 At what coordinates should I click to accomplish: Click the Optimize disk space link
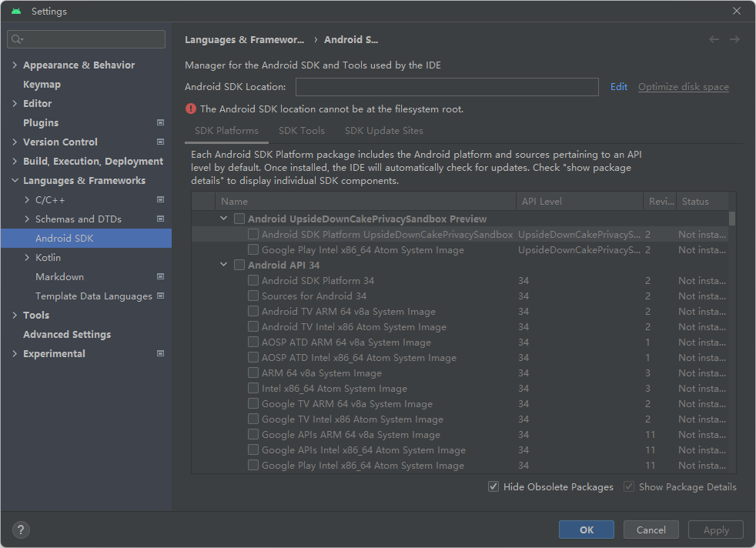(683, 87)
